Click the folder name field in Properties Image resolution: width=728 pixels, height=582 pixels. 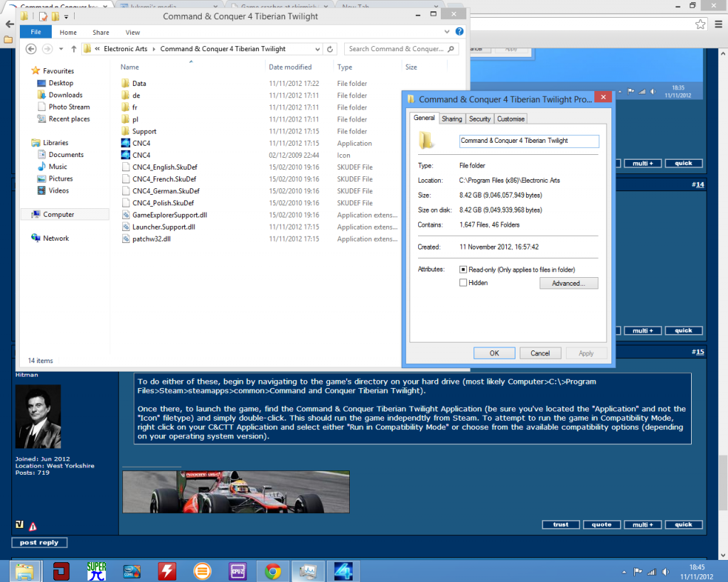[x=529, y=141]
